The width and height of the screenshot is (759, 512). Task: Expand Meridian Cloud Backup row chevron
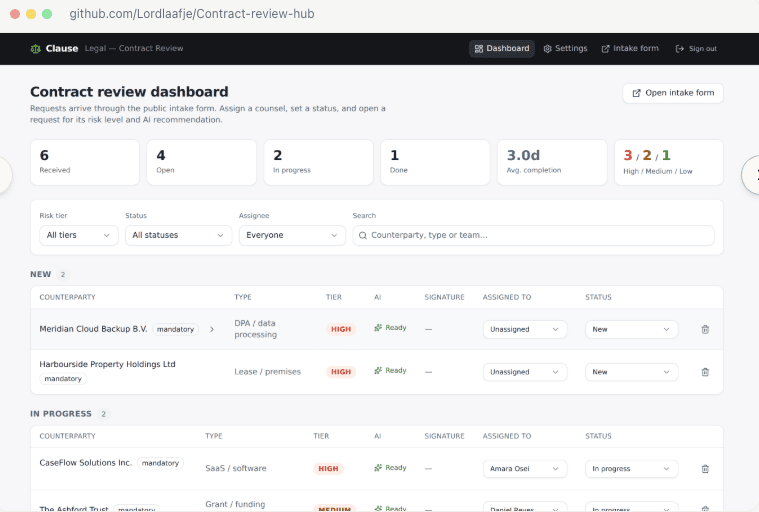(212, 330)
